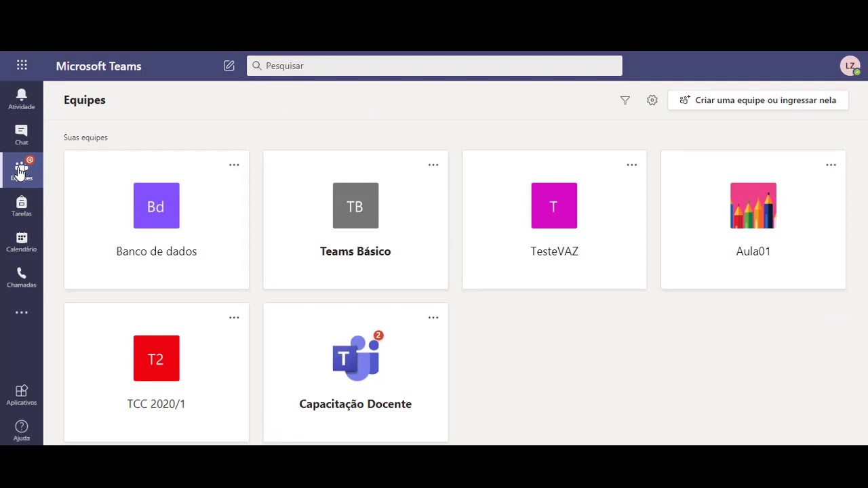Open Ajuda help in the sidebar
The height and width of the screenshot is (488, 868).
22,430
